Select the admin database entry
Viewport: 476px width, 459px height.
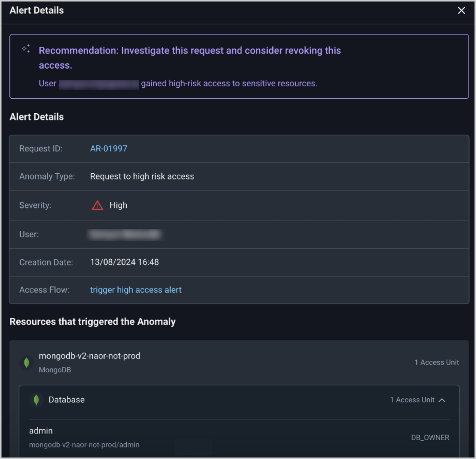(x=41, y=431)
